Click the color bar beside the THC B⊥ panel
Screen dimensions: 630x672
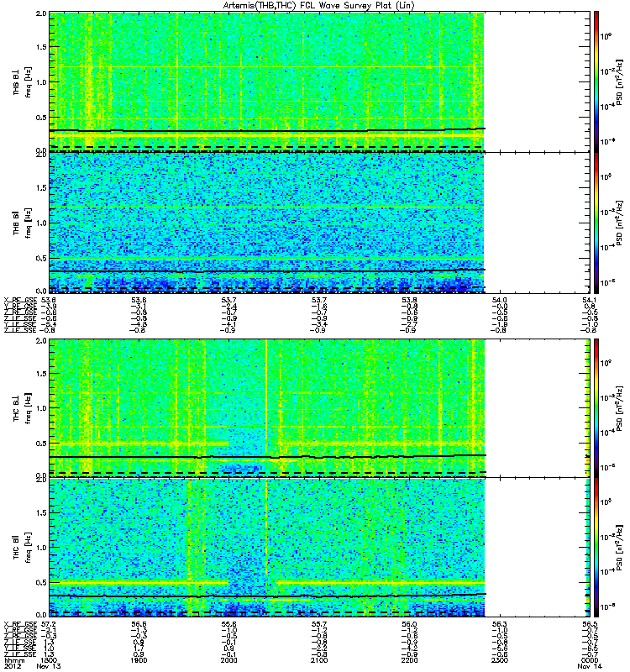[596, 407]
